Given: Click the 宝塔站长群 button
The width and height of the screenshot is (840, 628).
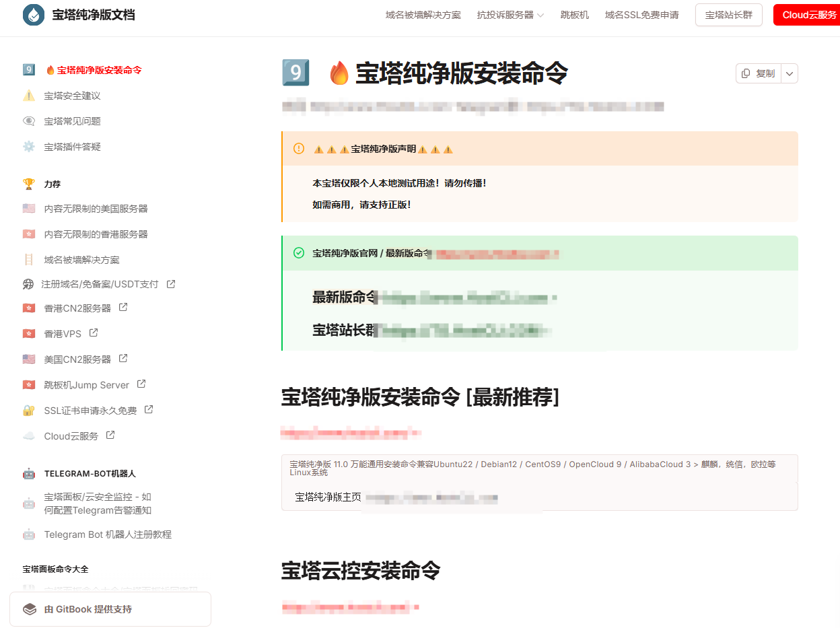Looking at the screenshot, I should click(x=728, y=14).
